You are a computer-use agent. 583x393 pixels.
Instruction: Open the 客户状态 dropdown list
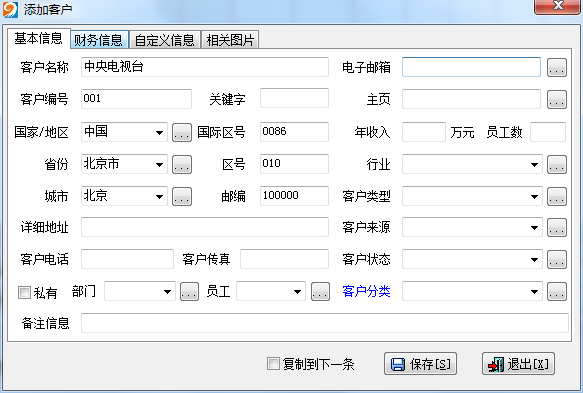pyautogui.click(x=534, y=260)
